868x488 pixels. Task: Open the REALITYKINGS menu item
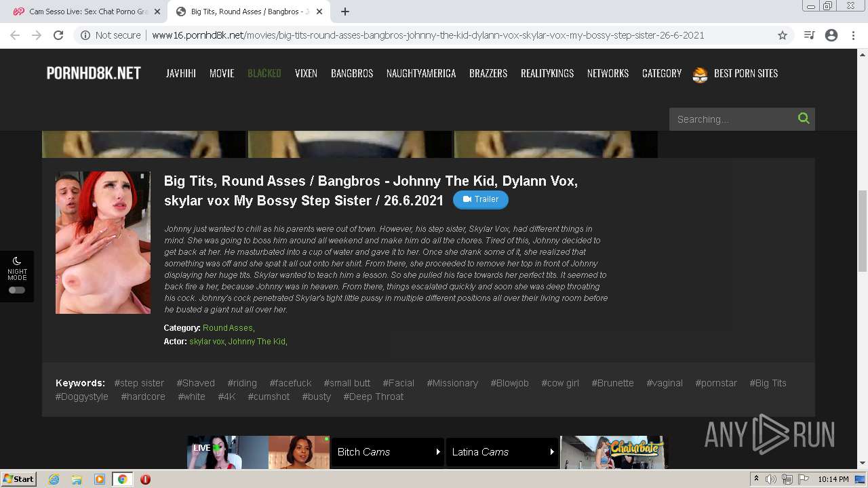tap(547, 73)
